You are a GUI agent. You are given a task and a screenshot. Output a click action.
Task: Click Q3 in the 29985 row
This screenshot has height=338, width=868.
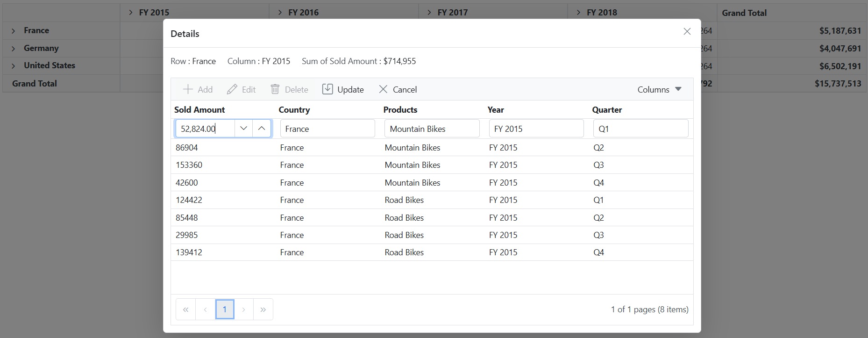tap(598, 235)
